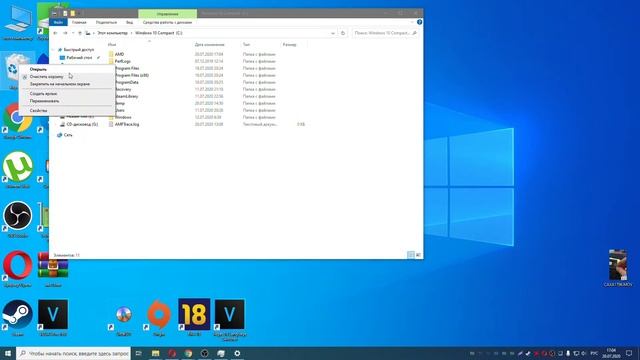Image resolution: width=640 pixels, height=360 pixels.
Task: Select Opera browser desktop shortcut
Action: point(17,268)
